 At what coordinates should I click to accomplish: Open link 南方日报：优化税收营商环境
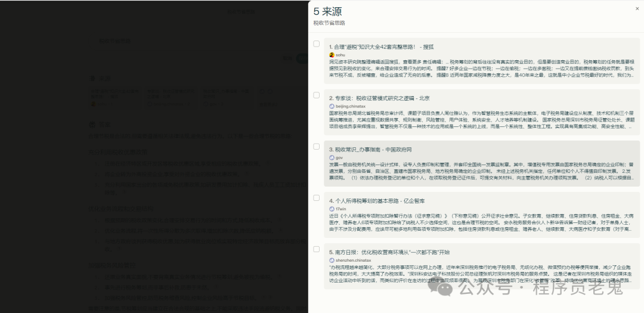(389, 252)
